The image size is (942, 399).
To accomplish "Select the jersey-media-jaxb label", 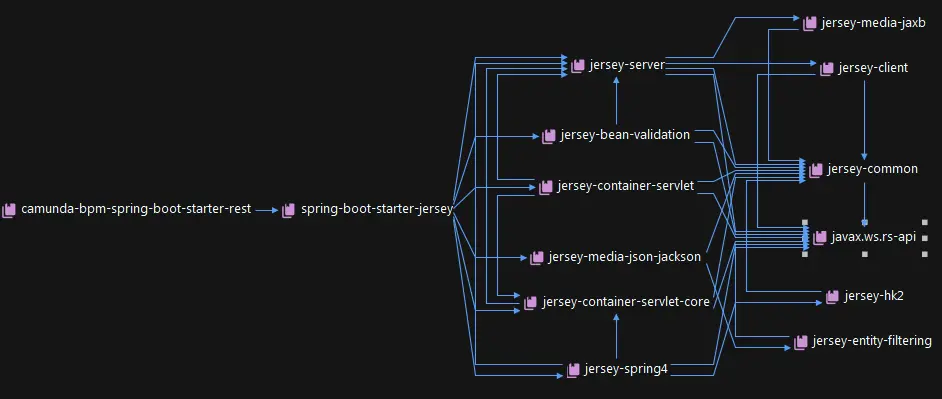I will [x=874, y=23].
